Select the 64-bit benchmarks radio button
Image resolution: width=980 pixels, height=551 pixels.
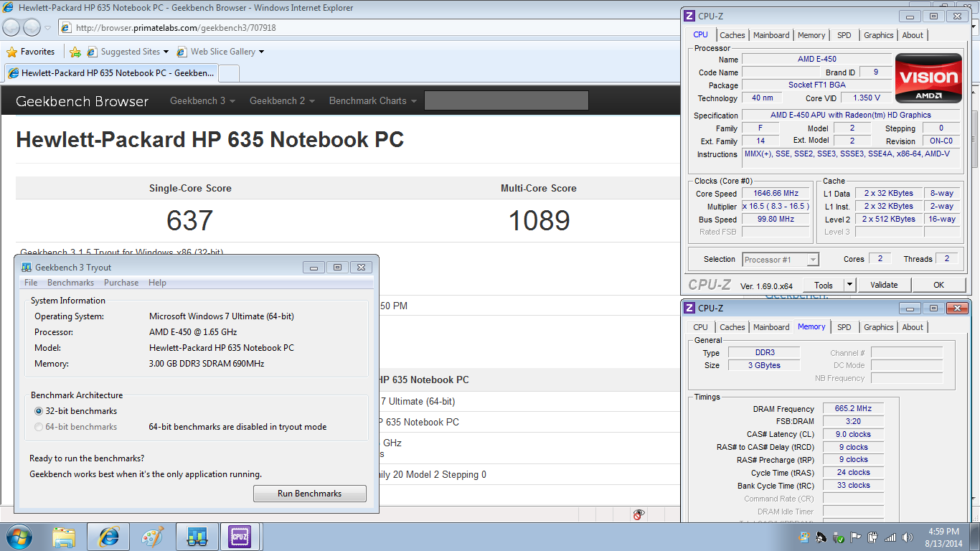(39, 427)
